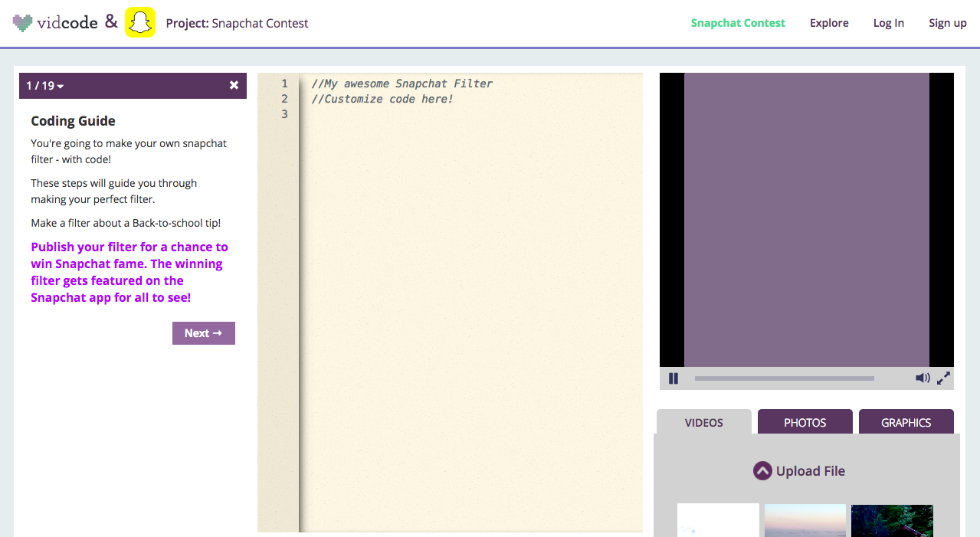
Task: Close the Coding Guide panel
Action: click(x=234, y=85)
